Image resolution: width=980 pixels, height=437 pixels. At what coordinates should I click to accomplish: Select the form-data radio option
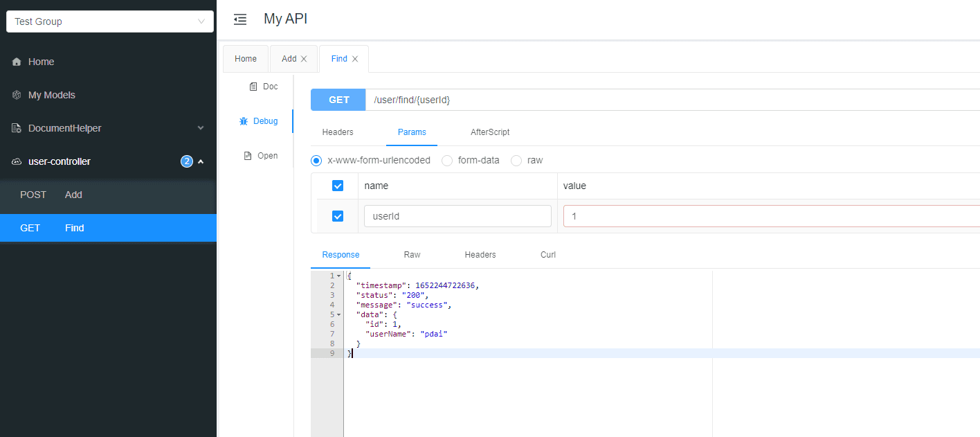coord(447,160)
